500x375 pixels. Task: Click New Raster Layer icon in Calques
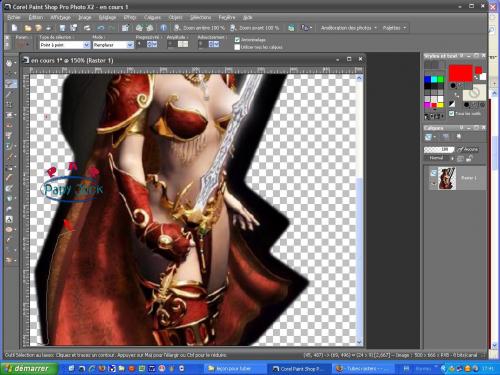click(x=428, y=137)
